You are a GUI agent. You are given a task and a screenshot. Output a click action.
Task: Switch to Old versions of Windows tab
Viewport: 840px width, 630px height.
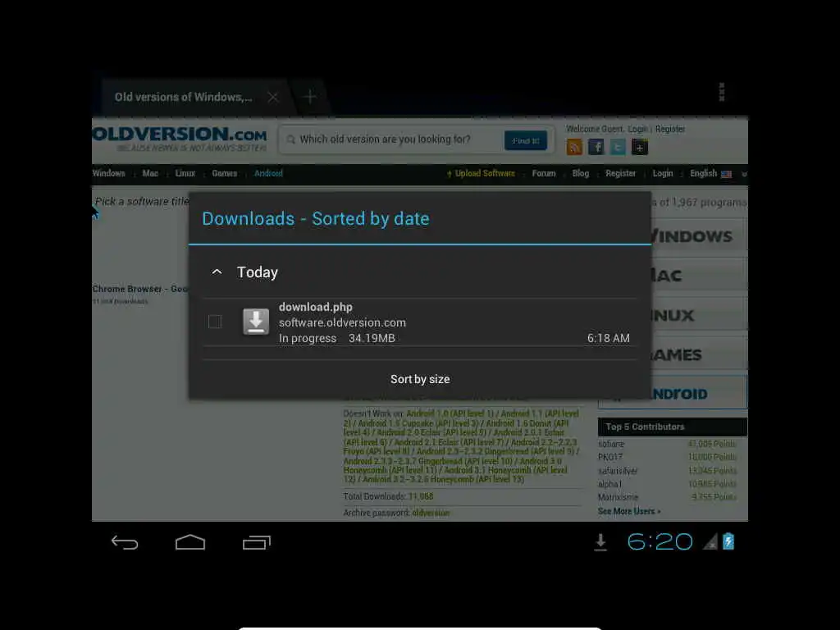pos(183,97)
